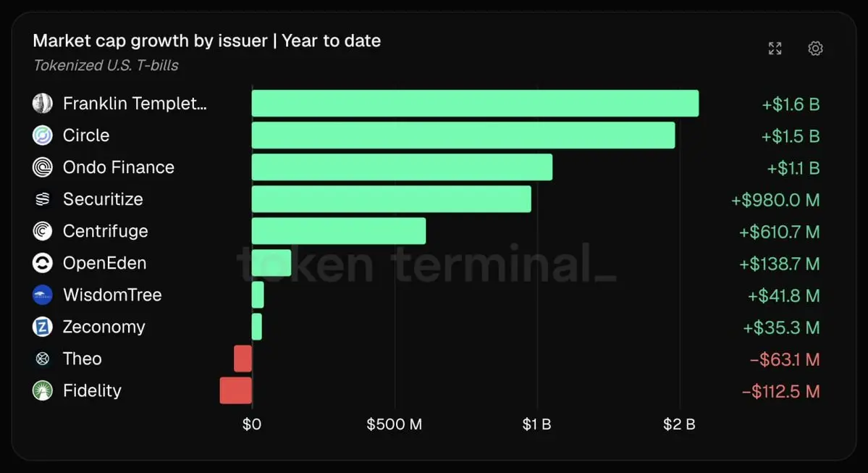This screenshot has width=868, height=473.
Task: Click the Centrifuge logo icon
Action: coord(43,231)
